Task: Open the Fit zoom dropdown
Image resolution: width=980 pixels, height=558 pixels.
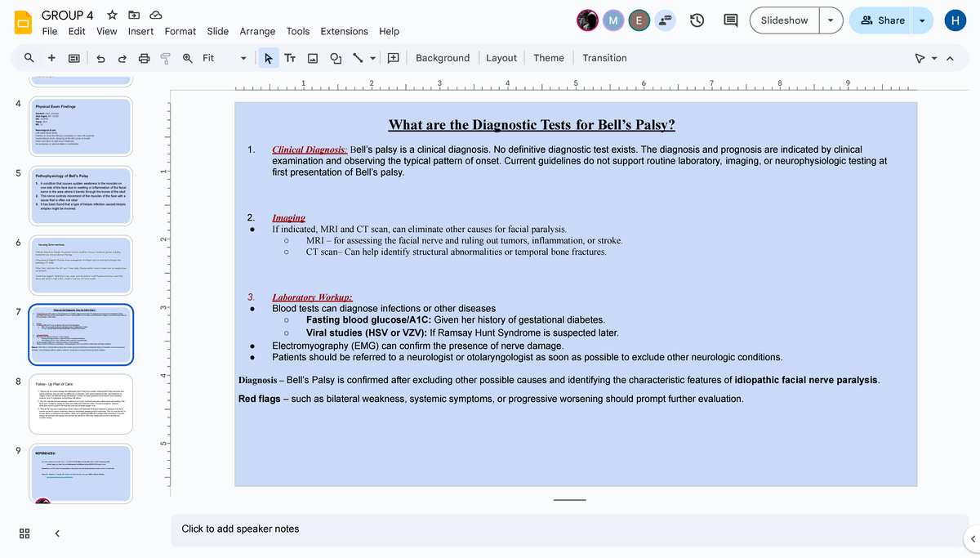Action: pyautogui.click(x=243, y=58)
